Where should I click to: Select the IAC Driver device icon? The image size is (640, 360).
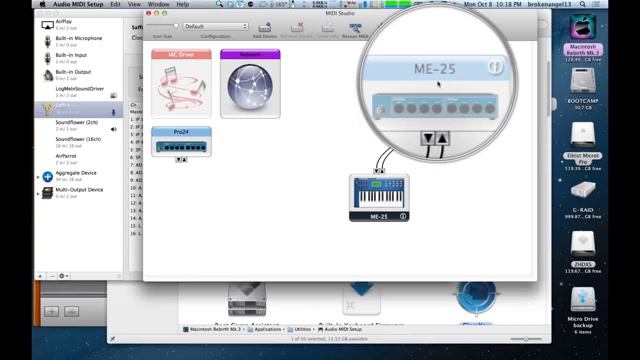pyautogui.click(x=181, y=84)
